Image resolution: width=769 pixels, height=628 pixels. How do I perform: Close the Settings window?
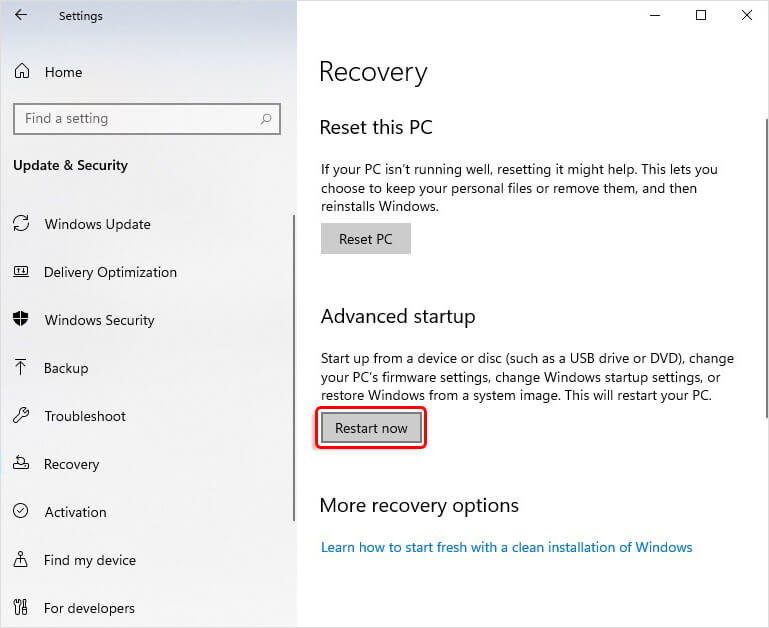click(746, 15)
